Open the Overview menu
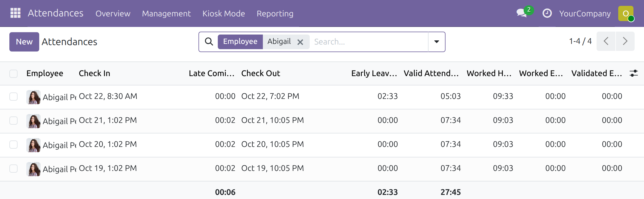 113,13
